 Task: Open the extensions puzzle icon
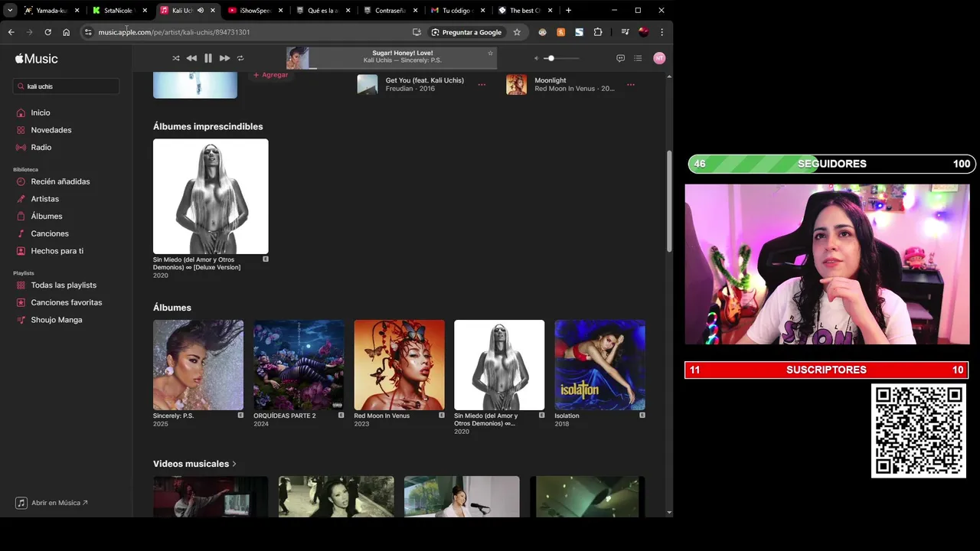[598, 32]
